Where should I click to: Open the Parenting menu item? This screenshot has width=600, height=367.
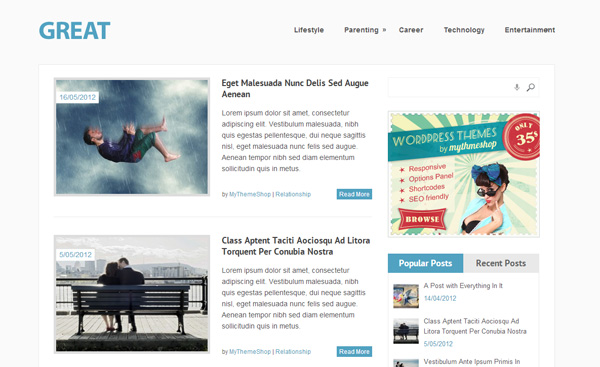[x=361, y=30]
